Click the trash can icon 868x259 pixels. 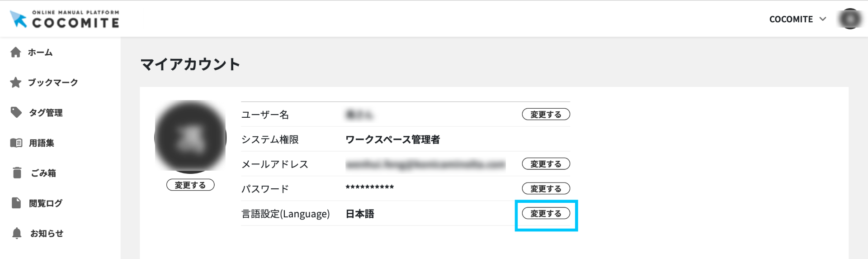tap(17, 173)
